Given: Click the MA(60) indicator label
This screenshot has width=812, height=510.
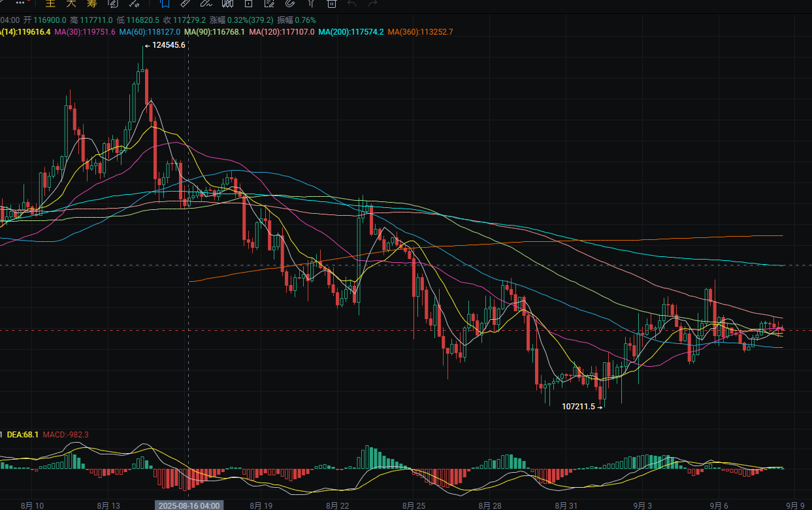Looking at the screenshot, I should [150, 32].
